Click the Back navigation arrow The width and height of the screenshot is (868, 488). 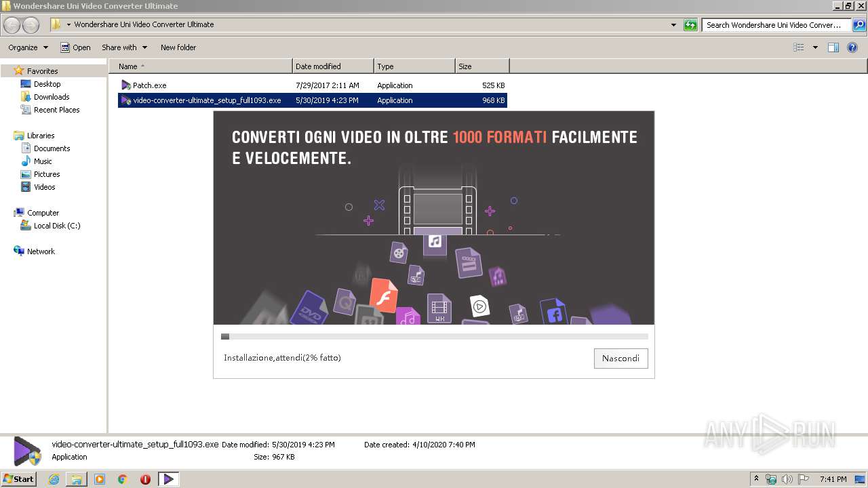click(12, 25)
